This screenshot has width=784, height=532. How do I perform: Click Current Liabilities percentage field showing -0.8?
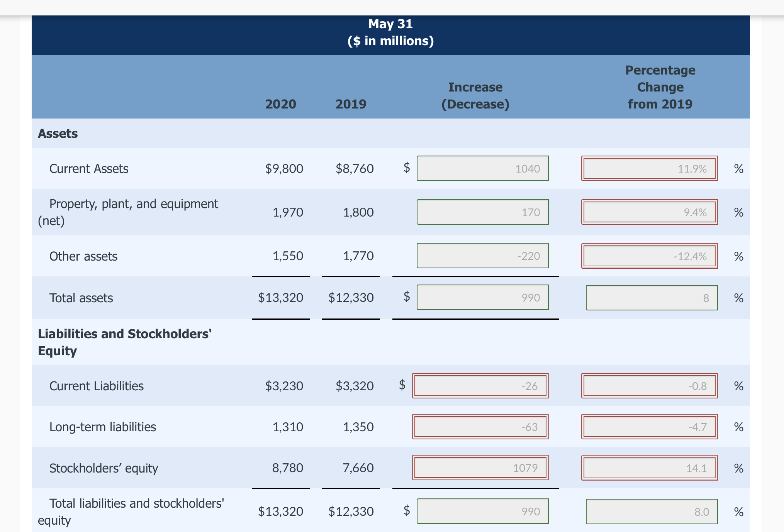pyautogui.click(x=649, y=386)
